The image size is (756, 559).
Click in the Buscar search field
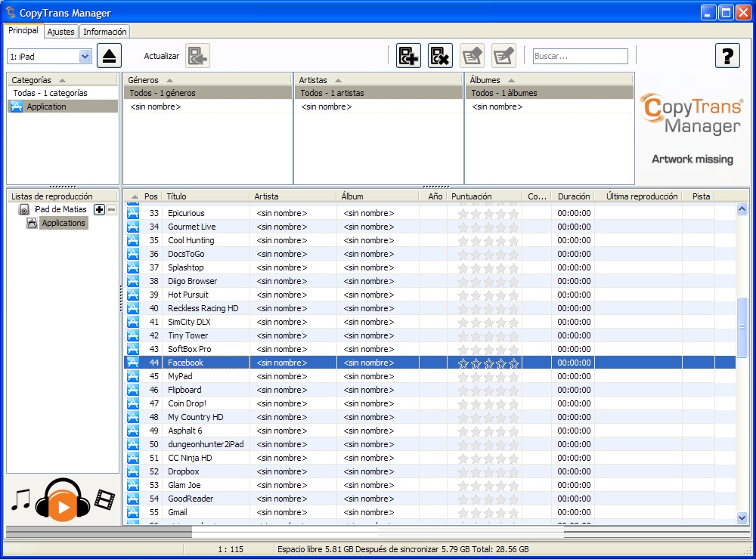pyautogui.click(x=580, y=56)
